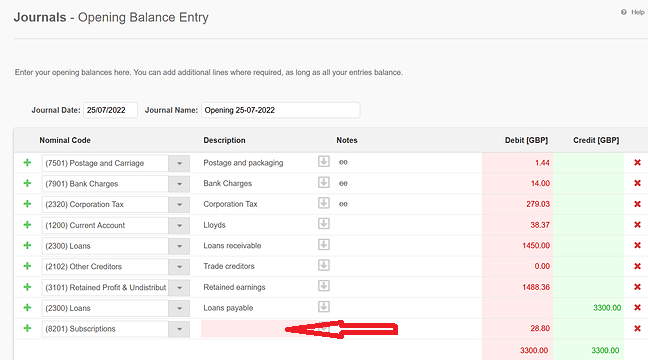This screenshot has width=648, height=360.
Task: Edit Other Creditors debit amount 0.00
Action: tap(517, 267)
